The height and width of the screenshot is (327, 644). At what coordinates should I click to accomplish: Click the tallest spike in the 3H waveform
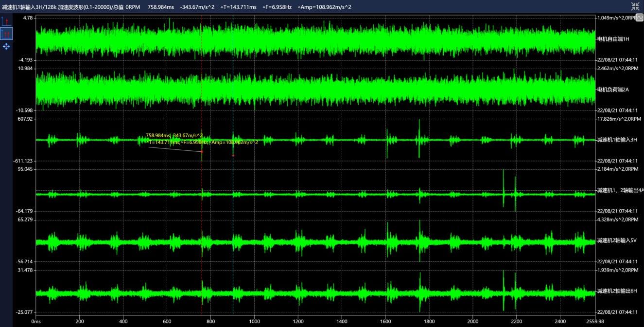click(x=419, y=129)
